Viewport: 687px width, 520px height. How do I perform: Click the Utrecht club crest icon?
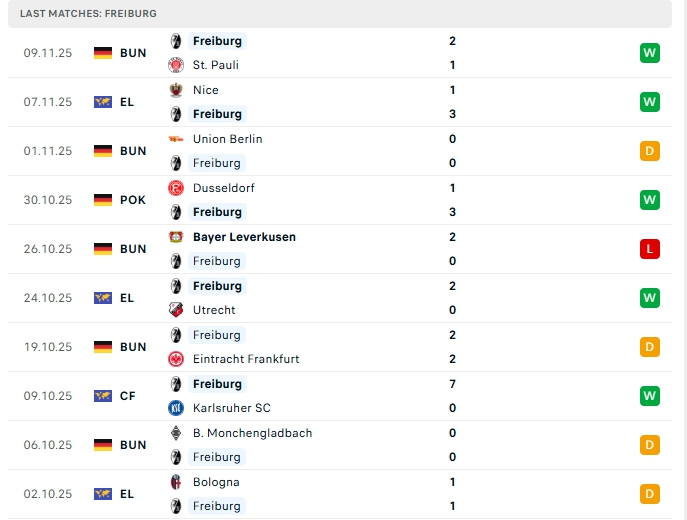[x=177, y=310]
